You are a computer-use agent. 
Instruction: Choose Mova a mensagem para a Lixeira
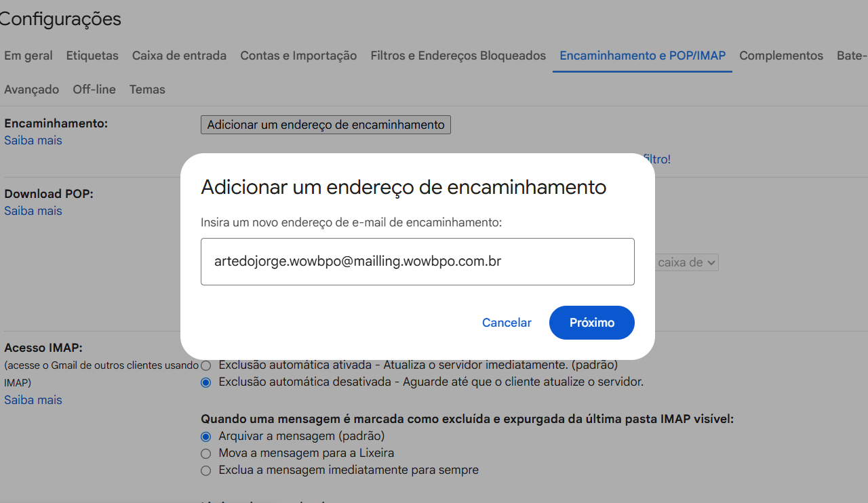pyautogui.click(x=206, y=453)
